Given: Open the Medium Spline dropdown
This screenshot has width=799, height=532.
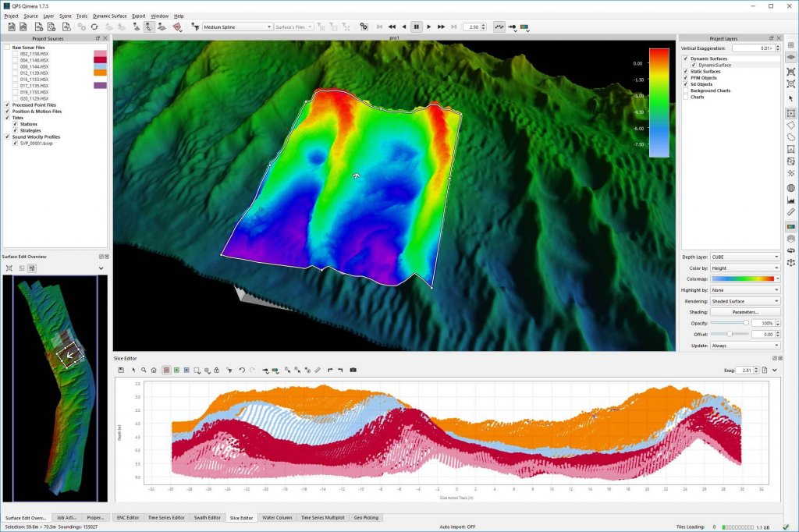Looking at the screenshot, I should click(236, 27).
